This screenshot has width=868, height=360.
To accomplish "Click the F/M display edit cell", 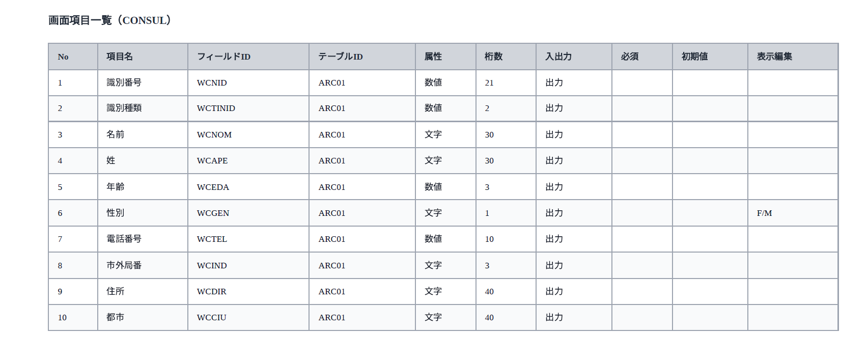I will tap(793, 213).
